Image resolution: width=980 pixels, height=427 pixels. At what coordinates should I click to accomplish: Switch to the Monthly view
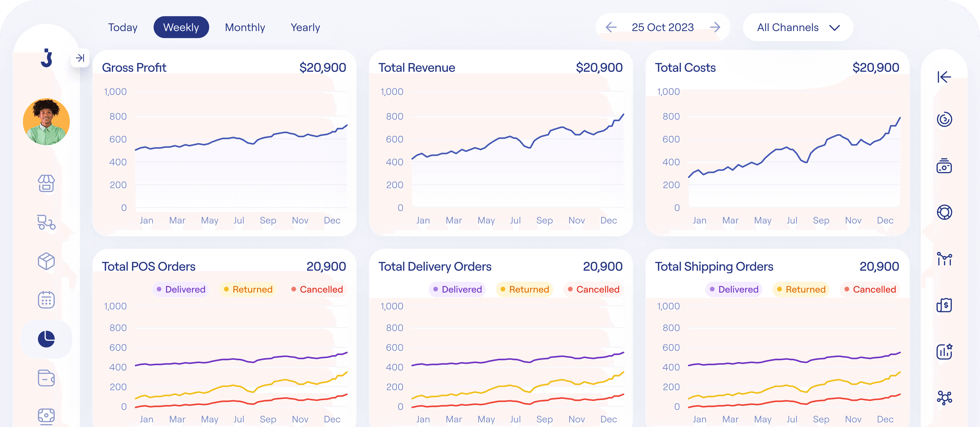(245, 27)
